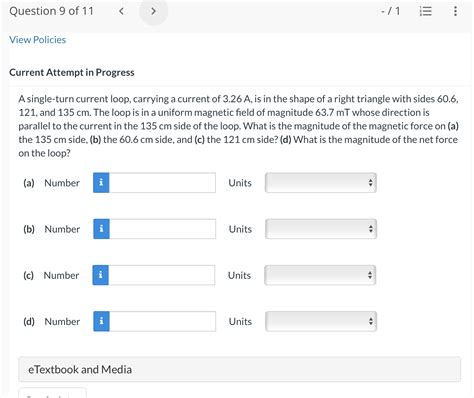The height and width of the screenshot is (398, 474).
Task: Open the Units dropdown for part (d)
Action: pos(321,321)
